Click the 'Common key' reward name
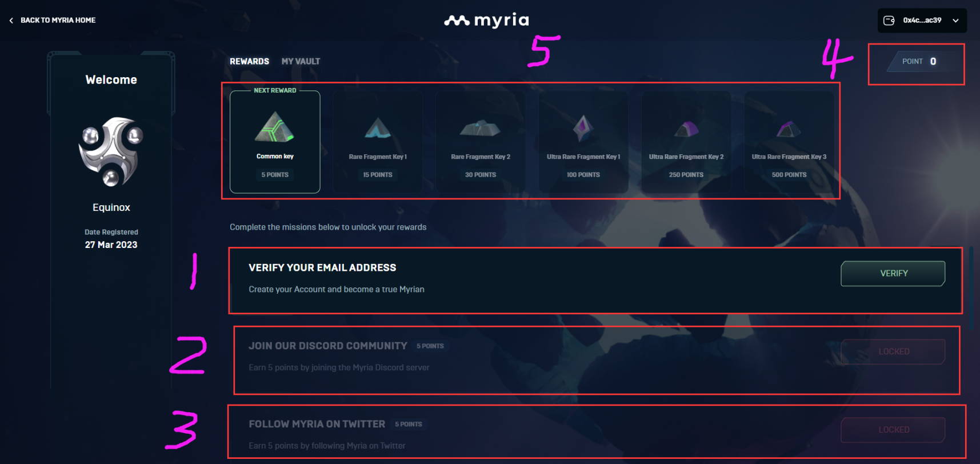This screenshot has width=980, height=464. tap(275, 156)
